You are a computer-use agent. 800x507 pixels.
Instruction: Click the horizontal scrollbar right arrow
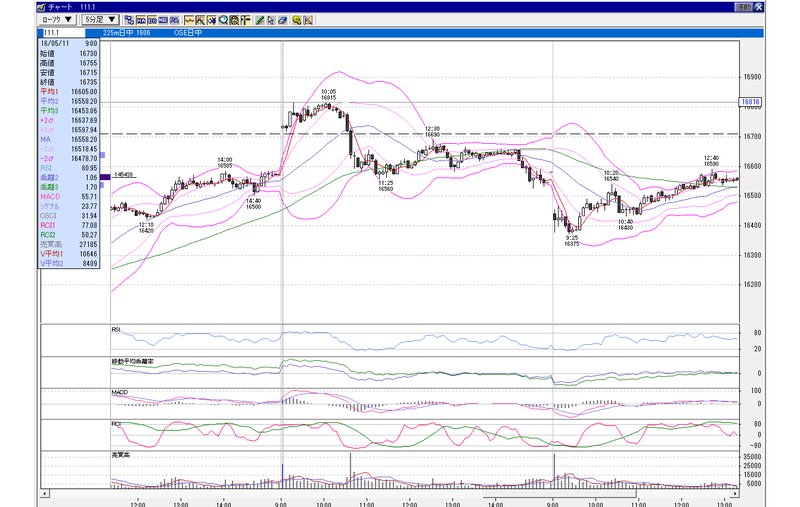coord(735,493)
